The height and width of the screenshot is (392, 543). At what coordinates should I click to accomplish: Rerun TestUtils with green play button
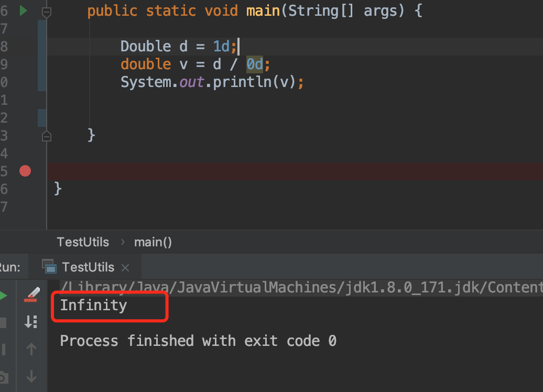pyautogui.click(x=4, y=296)
